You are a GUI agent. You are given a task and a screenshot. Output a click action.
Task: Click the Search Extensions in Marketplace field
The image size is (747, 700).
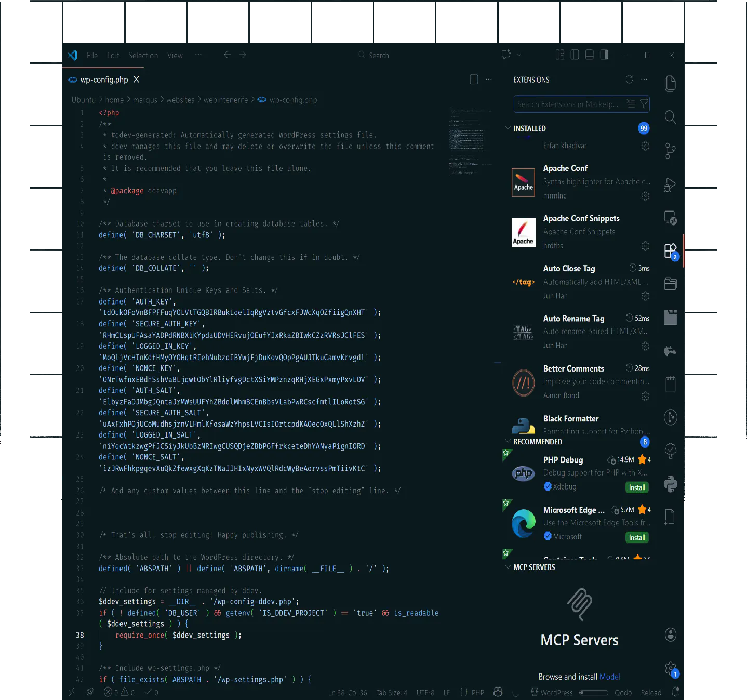[568, 104]
